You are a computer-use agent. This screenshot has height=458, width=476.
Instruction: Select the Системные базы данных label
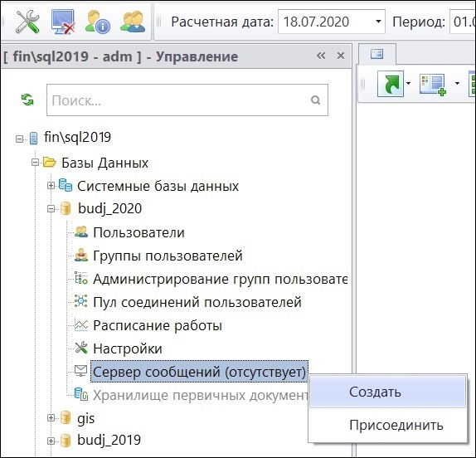tap(158, 186)
